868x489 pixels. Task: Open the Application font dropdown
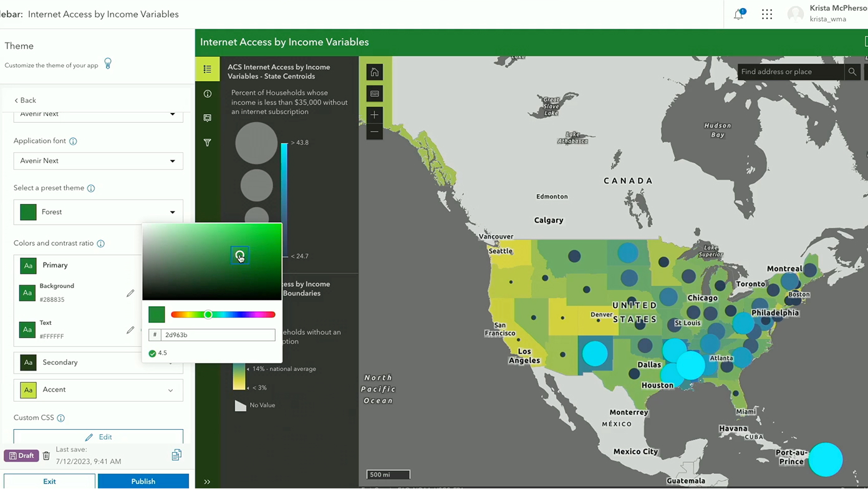(x=99, y=161)
